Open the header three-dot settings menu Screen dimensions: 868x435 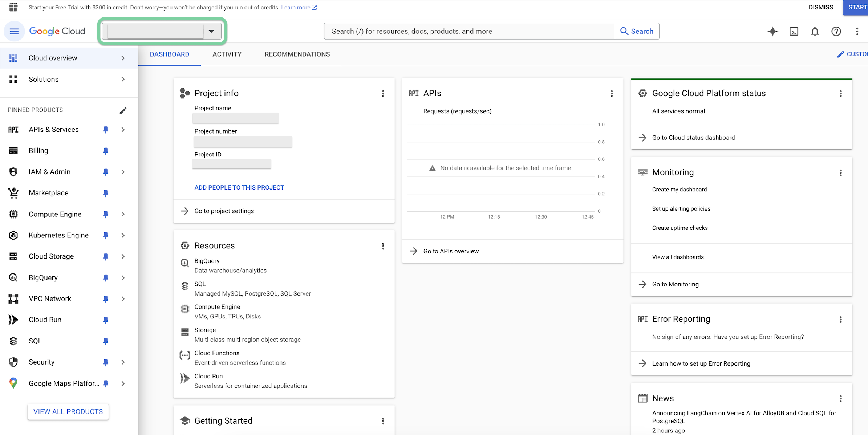(x=857, y=31)
